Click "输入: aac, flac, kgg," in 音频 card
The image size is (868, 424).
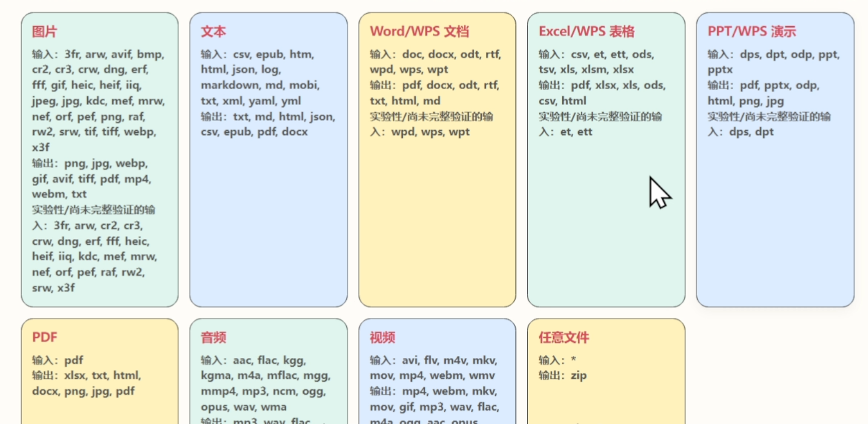coord(253,360)
